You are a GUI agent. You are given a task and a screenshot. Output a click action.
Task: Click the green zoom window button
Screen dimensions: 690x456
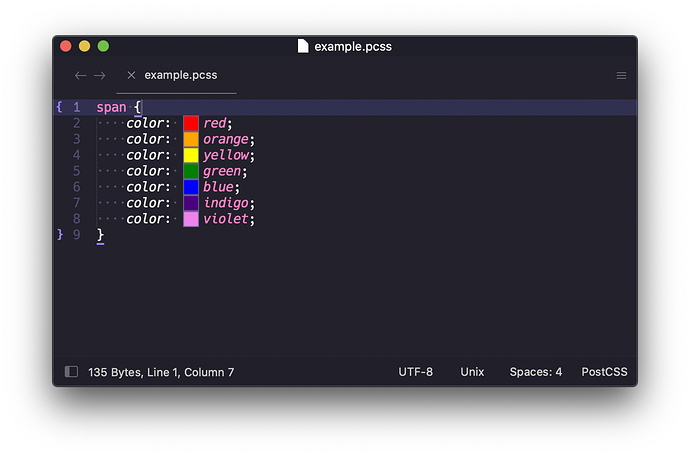[103, 46]
